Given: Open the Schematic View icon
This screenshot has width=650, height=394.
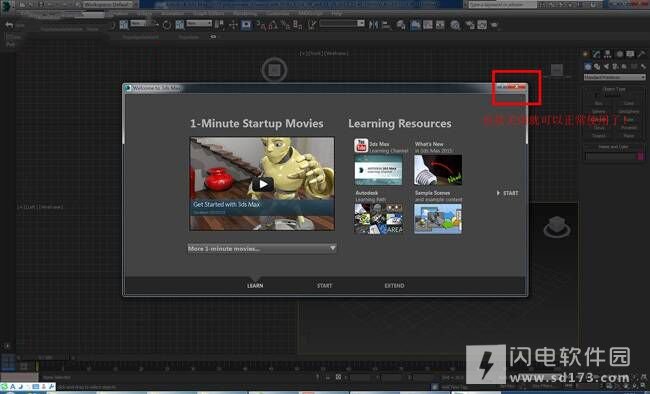Looking at the screenshot, I should (x=440, y=25).
